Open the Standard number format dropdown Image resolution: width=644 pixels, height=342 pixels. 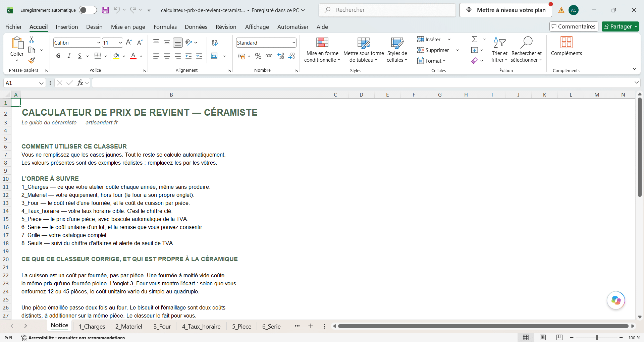tap(294, 43)
